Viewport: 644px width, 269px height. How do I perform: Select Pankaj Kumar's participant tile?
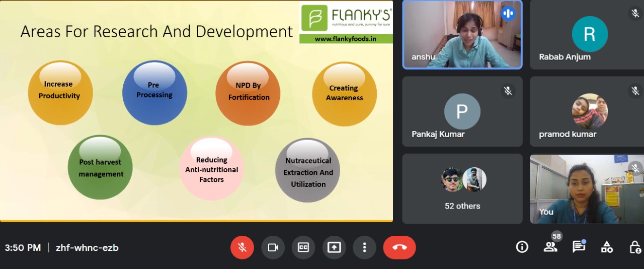click(462, 112)
